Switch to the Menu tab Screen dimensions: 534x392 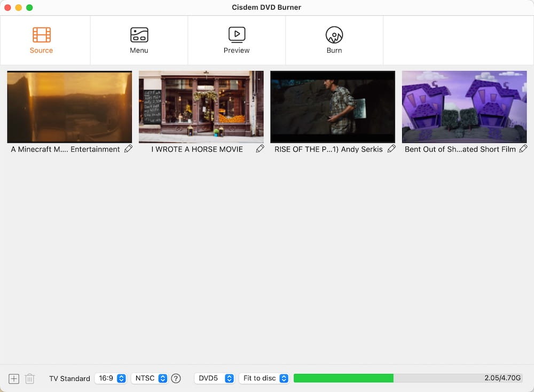tap(139, 40)
